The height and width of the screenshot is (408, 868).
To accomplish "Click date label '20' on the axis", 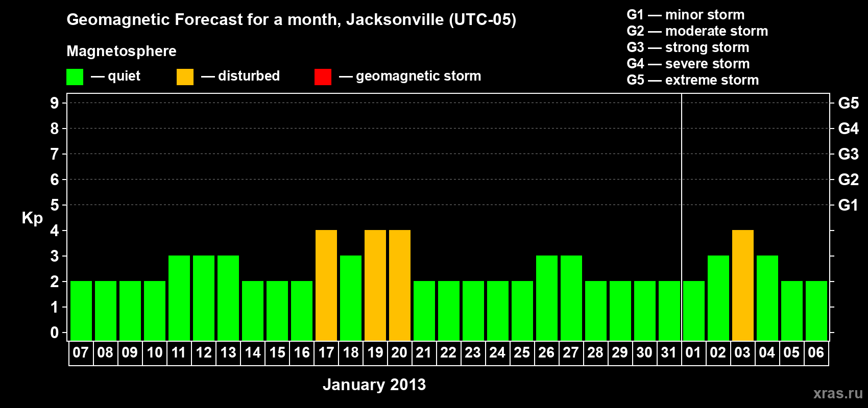I will (399, 353).
